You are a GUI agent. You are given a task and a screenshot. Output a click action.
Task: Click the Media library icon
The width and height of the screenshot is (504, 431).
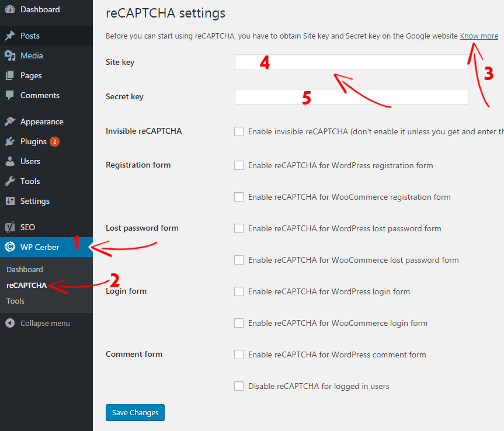coord(10,55)
